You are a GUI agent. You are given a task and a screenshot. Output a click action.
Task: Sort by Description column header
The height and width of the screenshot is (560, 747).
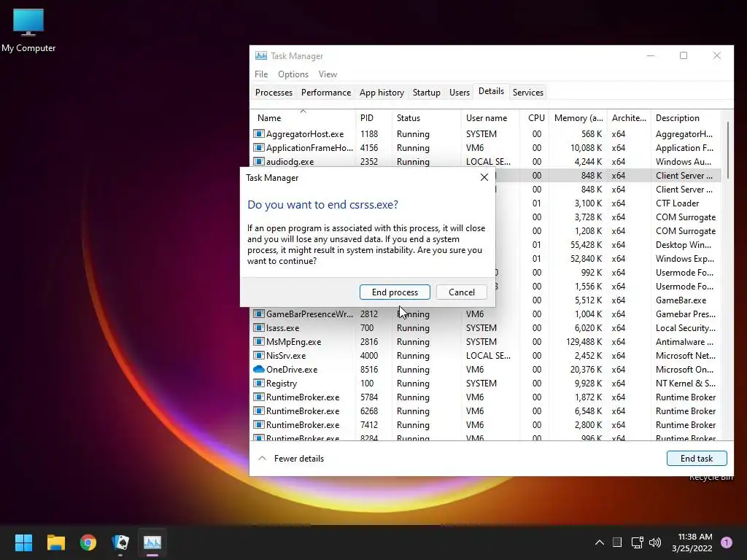coord(686,117)
